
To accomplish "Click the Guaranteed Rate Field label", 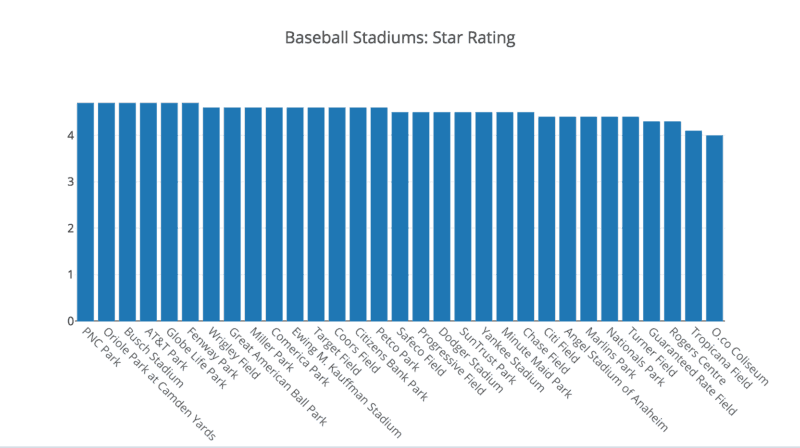I will 693,370.
